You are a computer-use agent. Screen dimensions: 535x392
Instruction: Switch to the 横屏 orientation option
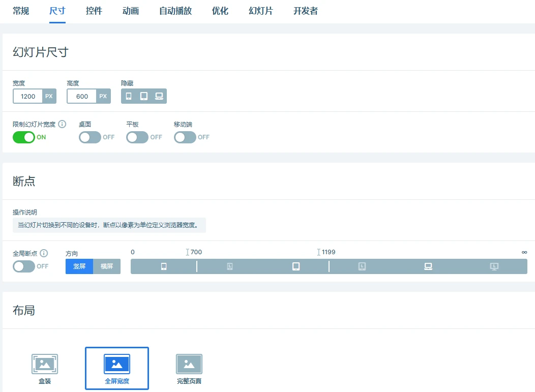(x=107, y=266)
